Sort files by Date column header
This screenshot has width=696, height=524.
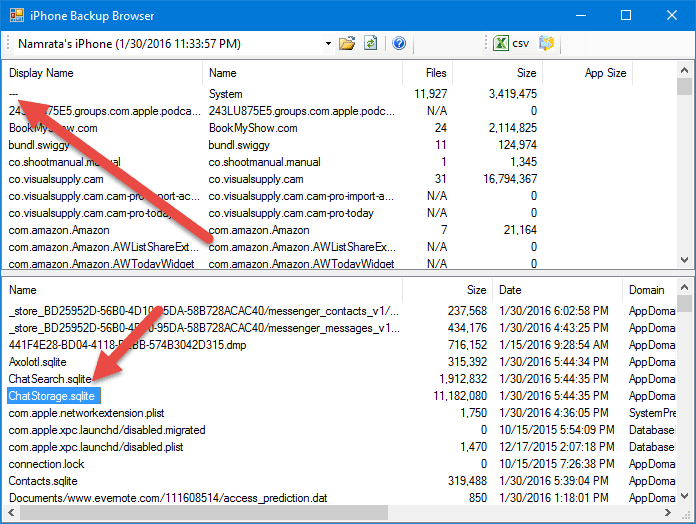pyautogui.click(x=557, y=290)
